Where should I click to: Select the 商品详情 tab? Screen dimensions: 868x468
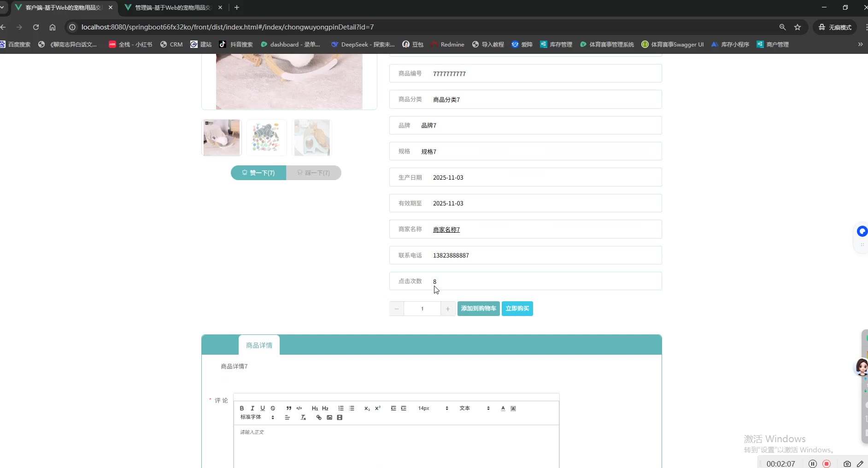click(259, 345)
